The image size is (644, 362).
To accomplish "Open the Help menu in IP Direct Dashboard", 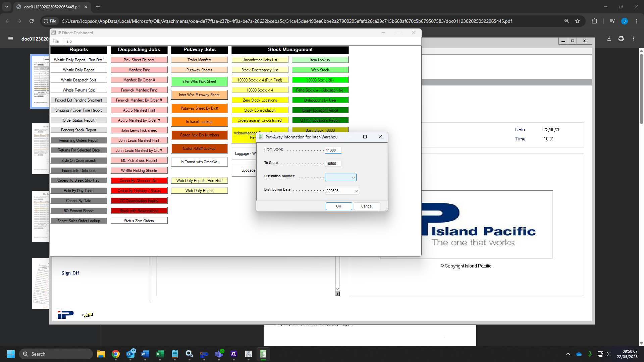I will tap(67, 41).
